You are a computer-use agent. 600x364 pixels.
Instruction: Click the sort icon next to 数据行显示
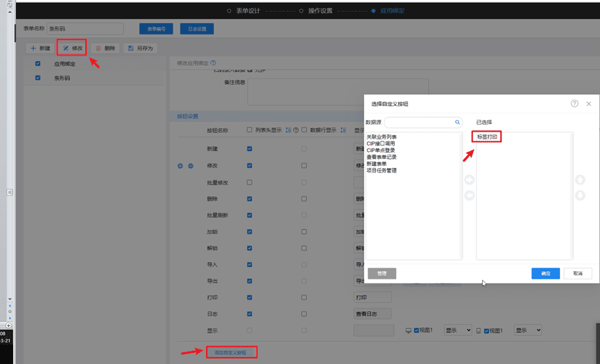pos(343,130)
